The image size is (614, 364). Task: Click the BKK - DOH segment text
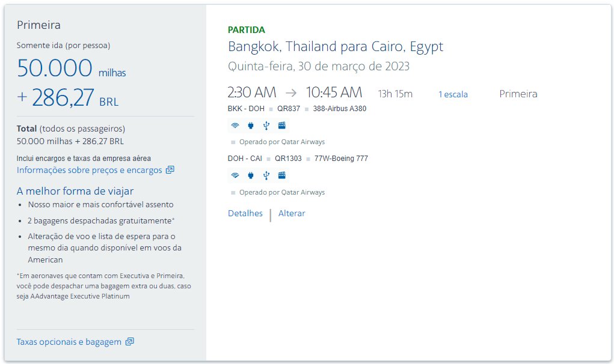click(246, 109)
